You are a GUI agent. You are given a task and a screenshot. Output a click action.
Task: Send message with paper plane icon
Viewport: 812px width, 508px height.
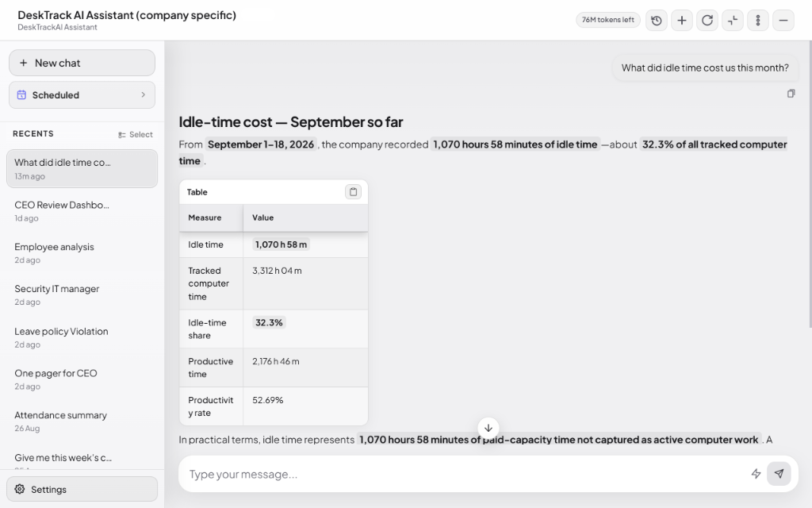(x=779, y=474)
